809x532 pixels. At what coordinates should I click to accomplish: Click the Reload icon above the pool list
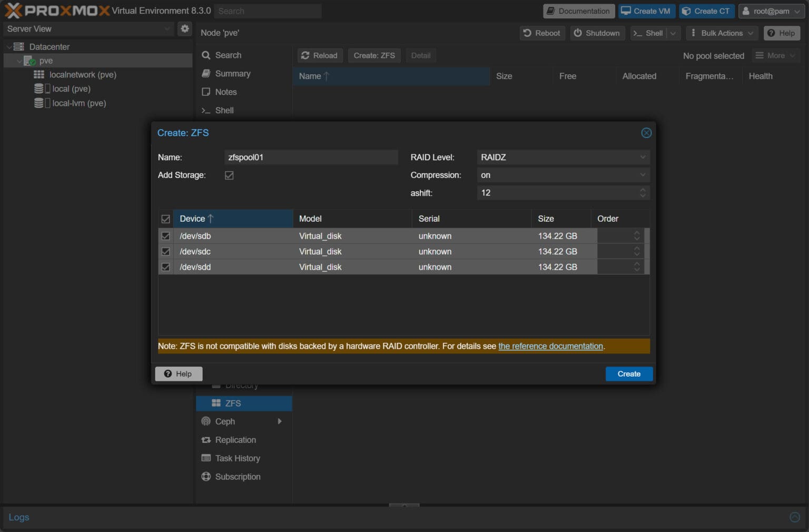[x=305, y=55]
